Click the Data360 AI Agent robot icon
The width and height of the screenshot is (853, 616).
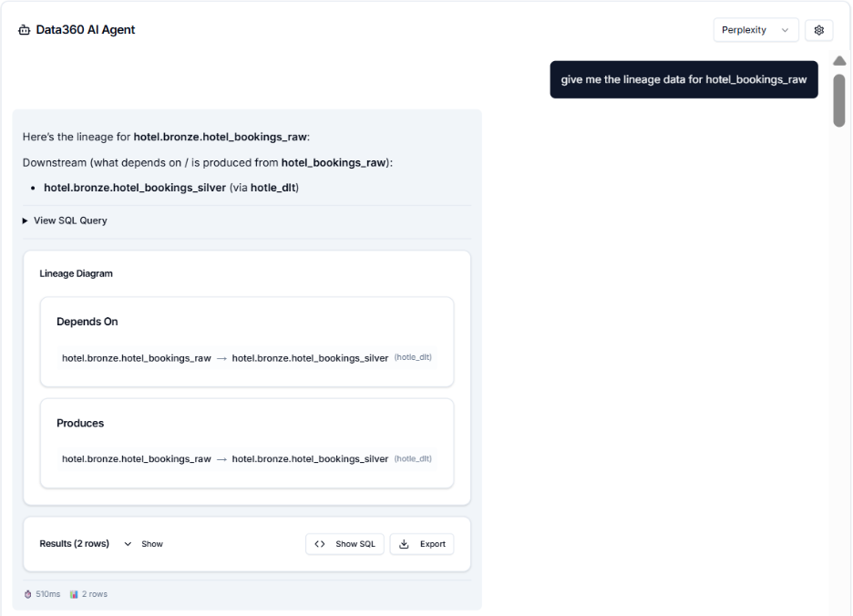(23, 29)
